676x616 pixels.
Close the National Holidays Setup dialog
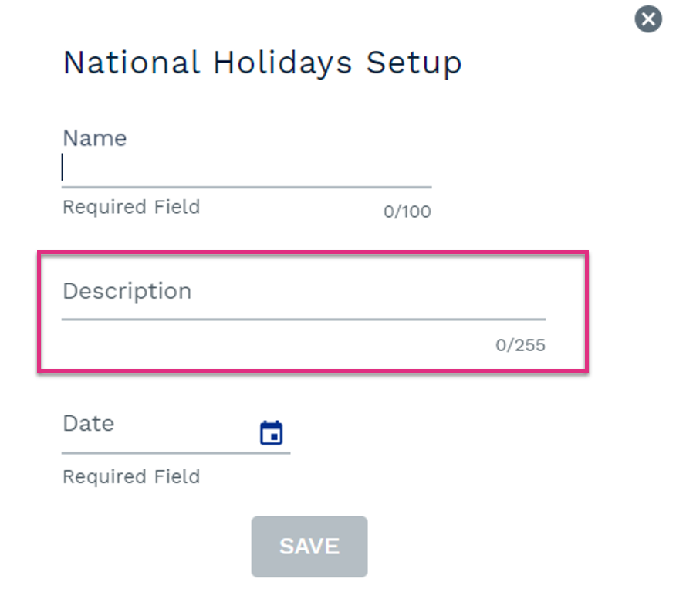[x=648, y=19]
